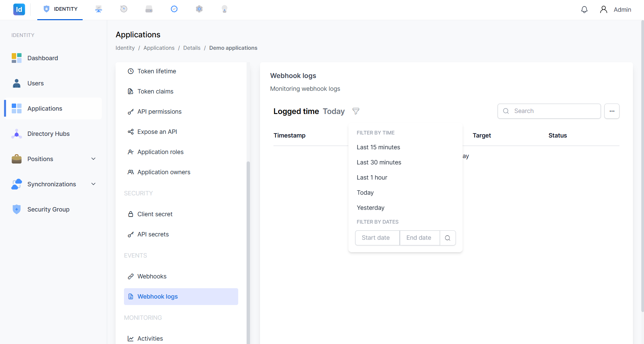Open the settings gear module icon
This screenshot has height=344, width=644.
[x=199, y=9]
